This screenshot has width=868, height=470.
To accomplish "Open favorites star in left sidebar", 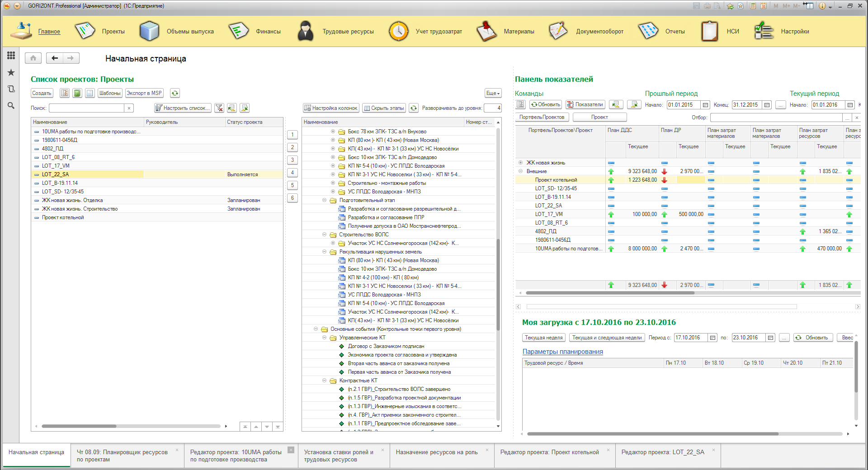I will point(11,72).
